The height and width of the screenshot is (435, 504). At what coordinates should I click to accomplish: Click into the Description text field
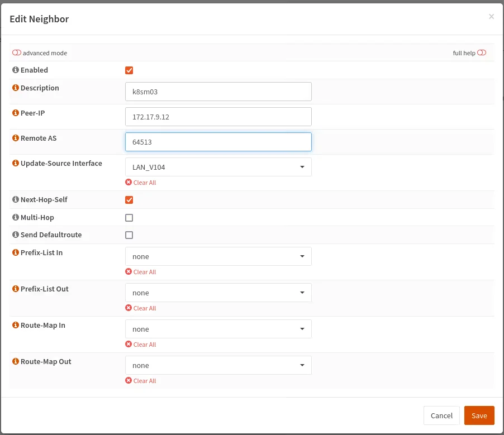(x=218, y=92)
